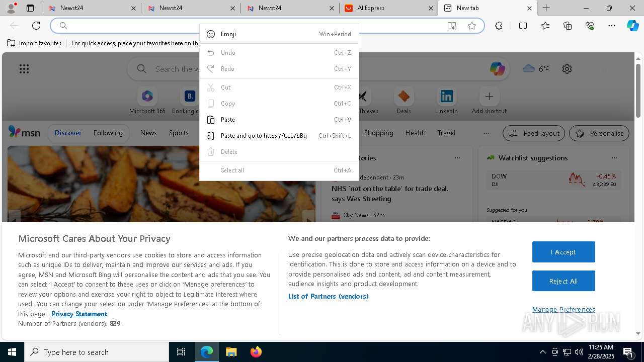
Task: Open the Watchlist suggestions options menu
Action: click(x=614, y=158)
